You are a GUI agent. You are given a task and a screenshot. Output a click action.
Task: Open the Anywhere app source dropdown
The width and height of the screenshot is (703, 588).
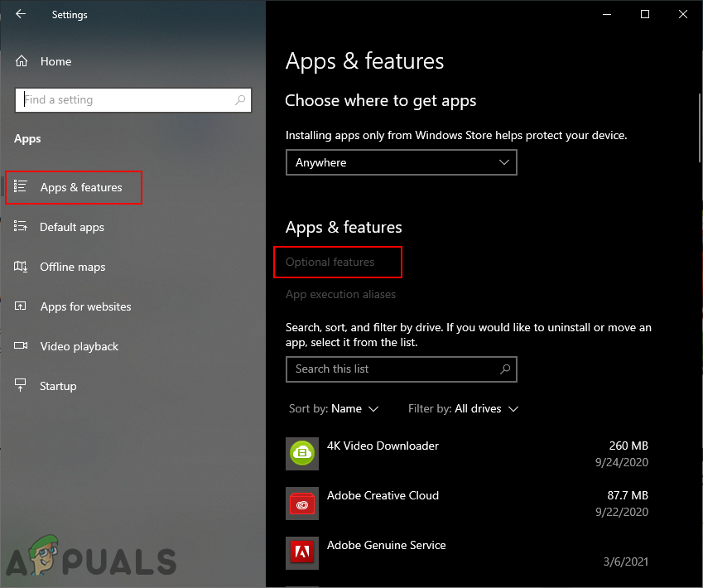(402, 162)
